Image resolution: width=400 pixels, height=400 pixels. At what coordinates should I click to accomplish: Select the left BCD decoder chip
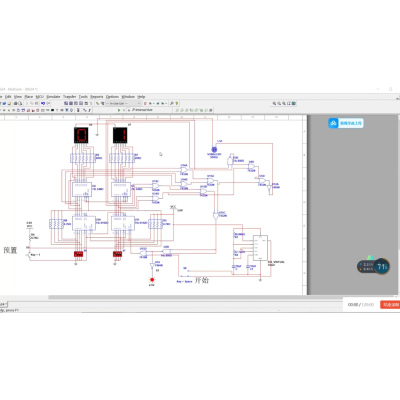[x=82, y=189]
